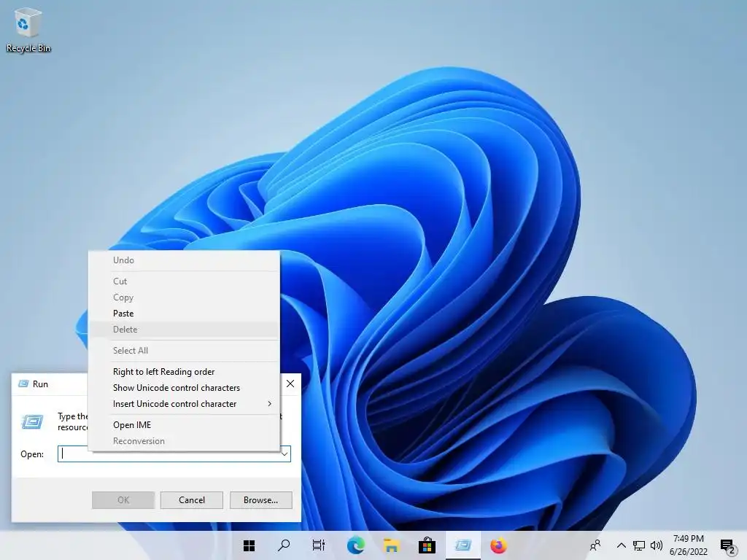The image size is (747, 560).
Task: Select the Run taskbar icon
Action: pos(463,545)
